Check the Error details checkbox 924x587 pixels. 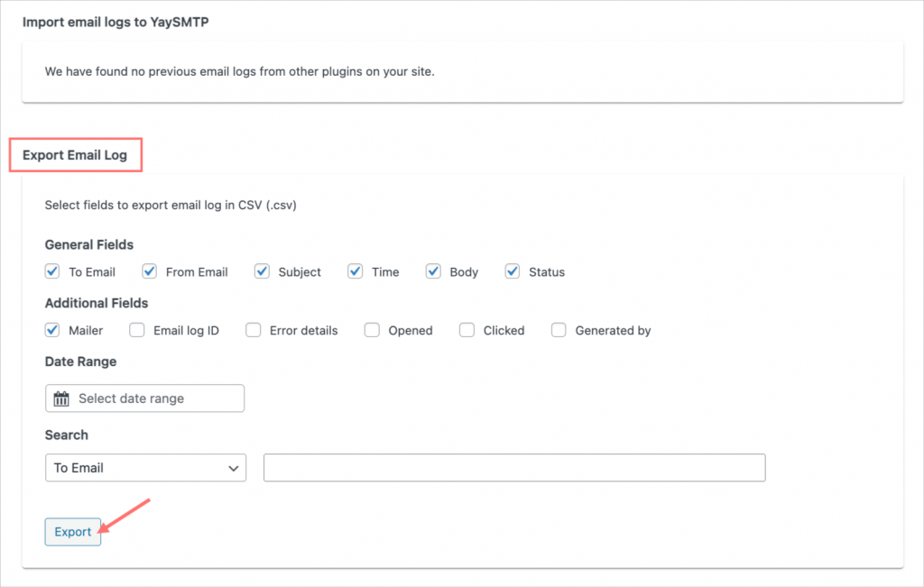pyautogui.click(x=253, y=330)
